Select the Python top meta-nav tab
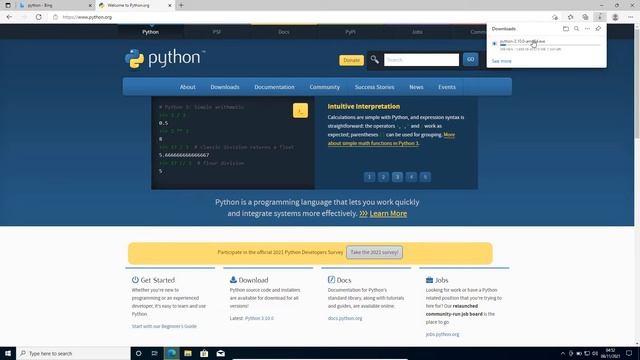This screenshot has height=360, width=640. [151, 32]
